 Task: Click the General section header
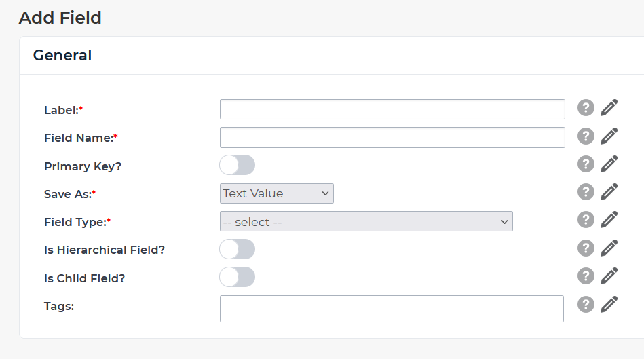(x=62, y=56)
